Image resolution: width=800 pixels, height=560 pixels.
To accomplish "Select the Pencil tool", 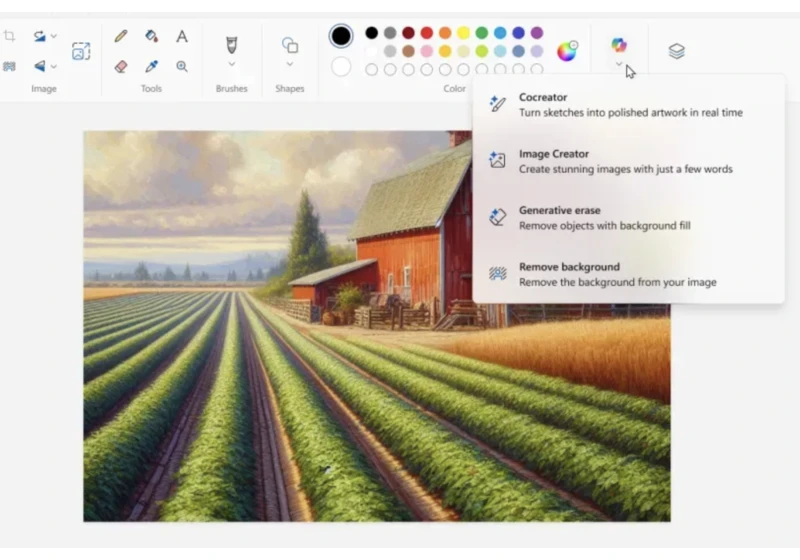I will coord(121,36).
